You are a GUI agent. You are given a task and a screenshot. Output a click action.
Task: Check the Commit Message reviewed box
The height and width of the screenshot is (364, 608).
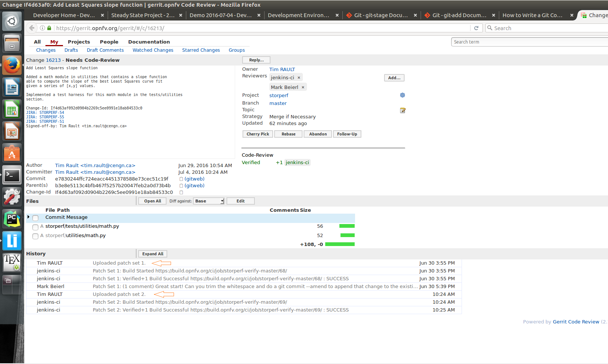[35, 218]
